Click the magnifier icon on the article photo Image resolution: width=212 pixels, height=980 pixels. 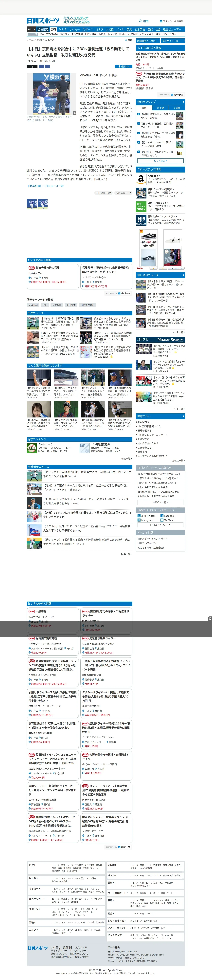[74, 113]
